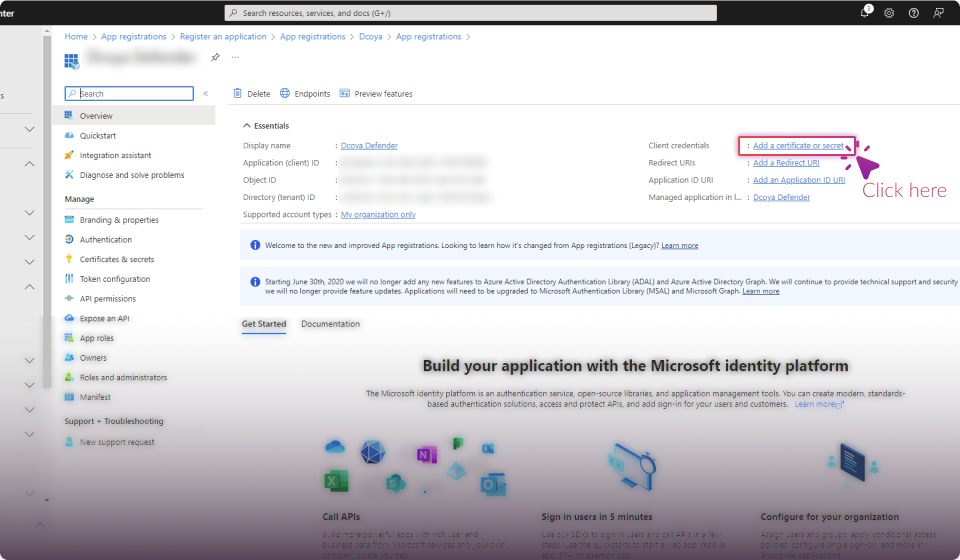Click Add a Redirect URI link
Image resolution: width=960 pixels, height=560 pixels.
(x=786, y=163)
